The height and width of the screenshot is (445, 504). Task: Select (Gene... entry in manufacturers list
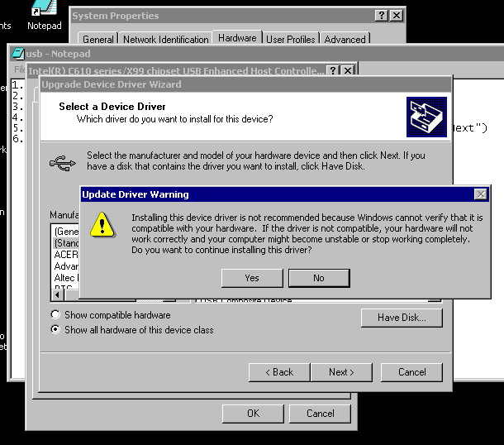tap(66, 232)
